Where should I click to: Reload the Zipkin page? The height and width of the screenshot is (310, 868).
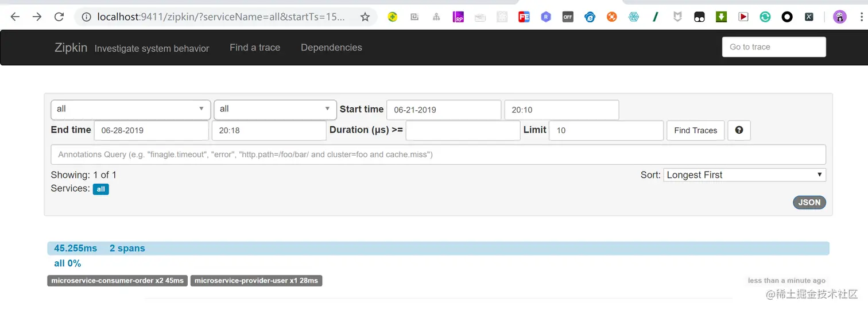(x=59, y=17)
